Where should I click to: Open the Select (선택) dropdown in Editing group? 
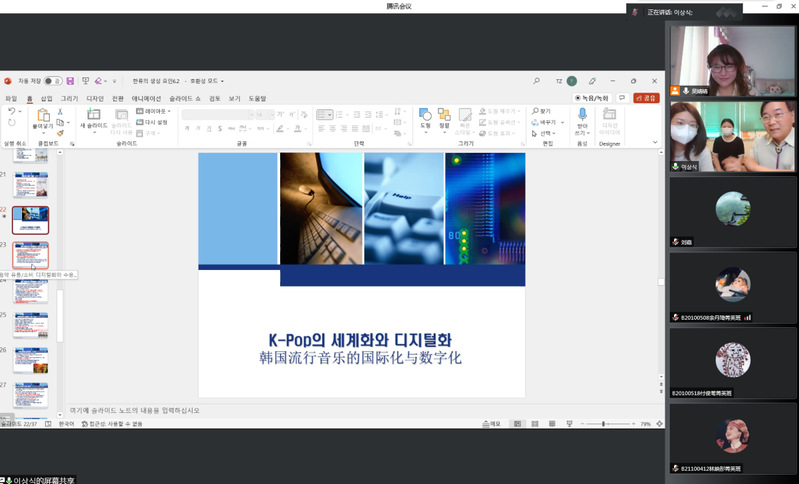(546, 133)
